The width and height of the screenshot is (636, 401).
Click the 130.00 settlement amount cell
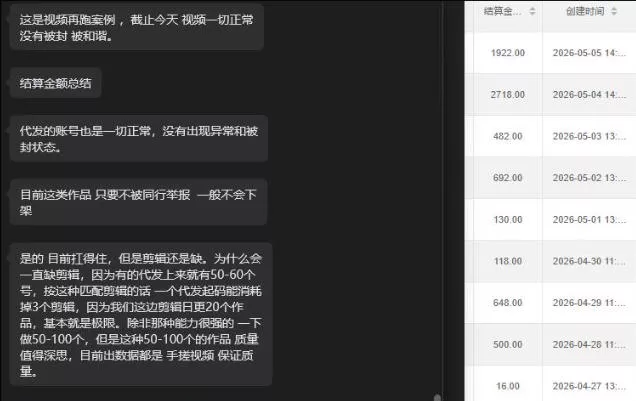point(508,219)
